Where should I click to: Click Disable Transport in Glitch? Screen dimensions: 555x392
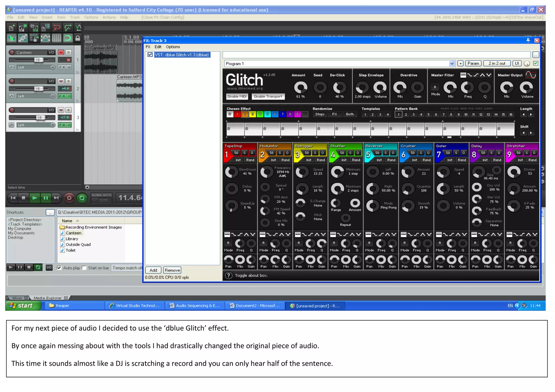click(x=268, y=97)
